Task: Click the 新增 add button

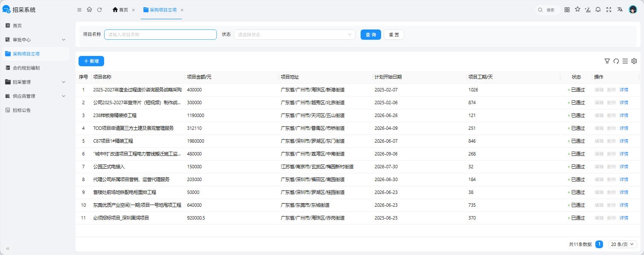Action: tap(91, 61)
